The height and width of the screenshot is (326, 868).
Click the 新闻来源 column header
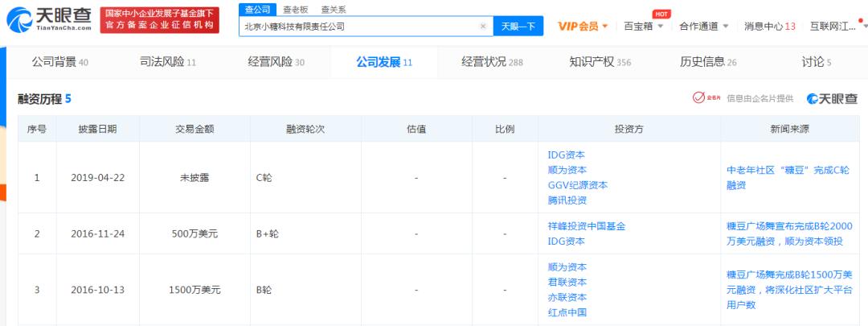pyautogui.click(x=789, y=129)
